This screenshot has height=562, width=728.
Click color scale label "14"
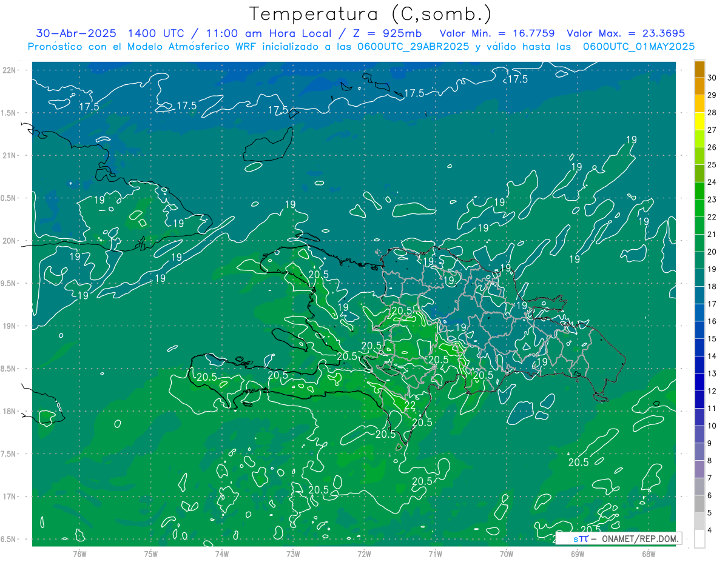click(x=712, y=356)
